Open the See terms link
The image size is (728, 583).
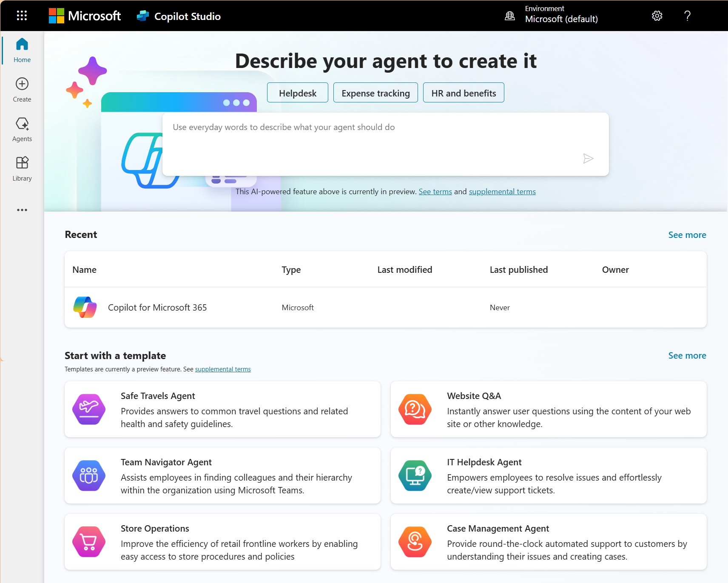point(435,191)
